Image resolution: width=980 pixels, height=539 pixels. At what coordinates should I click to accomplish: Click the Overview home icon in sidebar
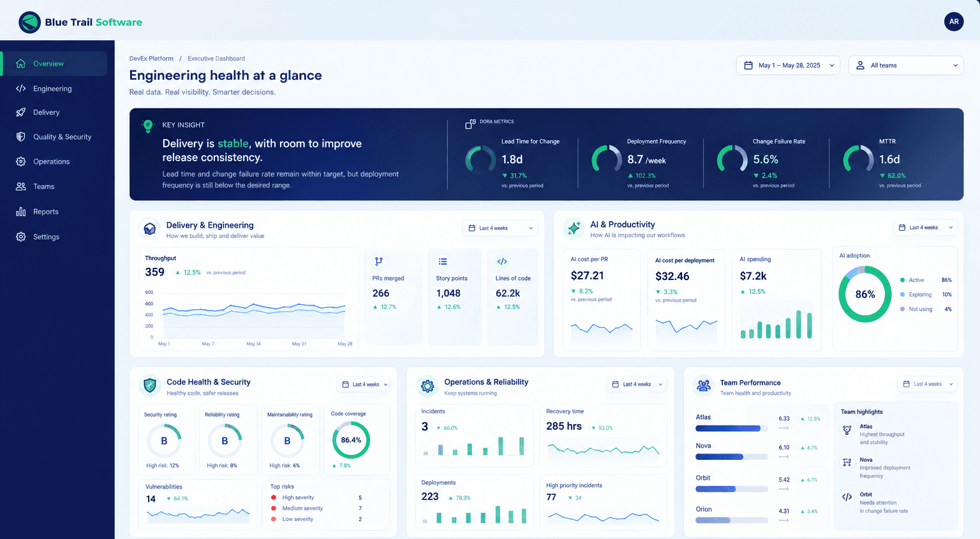(20, 64)
